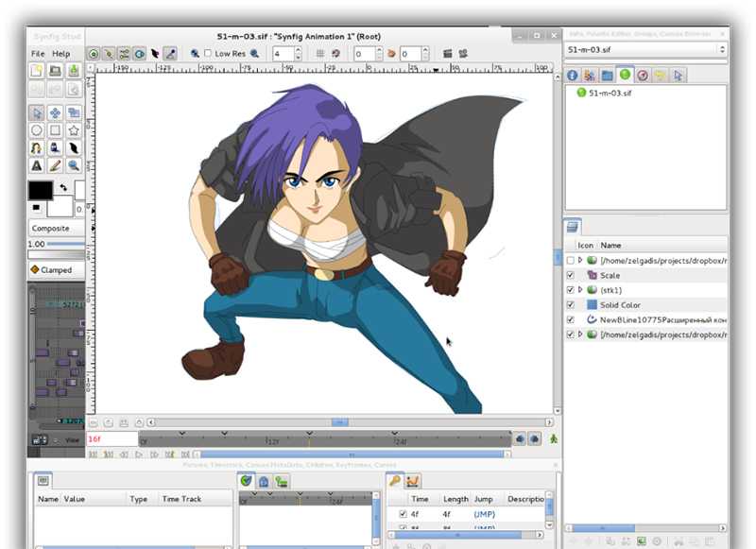The height and width of the screenshot is (549, 756).
Task: Click the 16f current time field
Action: pos(112,439)
